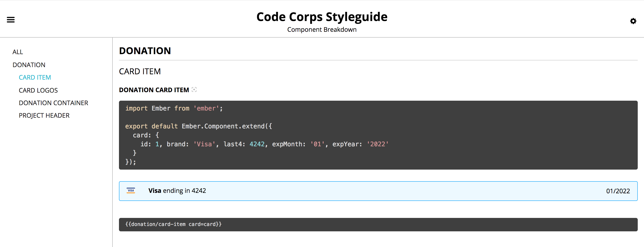Click focus icon beside Donation Card Item
644x247 pixels.
194,89
